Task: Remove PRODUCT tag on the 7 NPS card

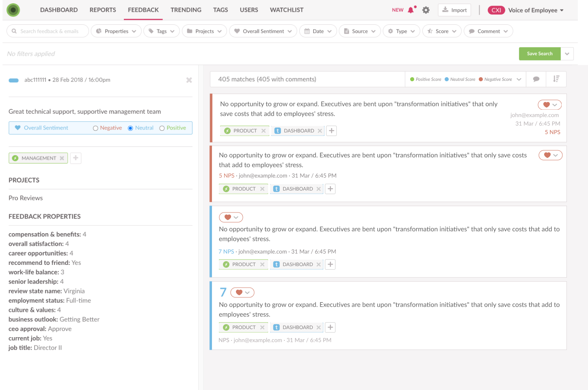Action: pos(262,264)
